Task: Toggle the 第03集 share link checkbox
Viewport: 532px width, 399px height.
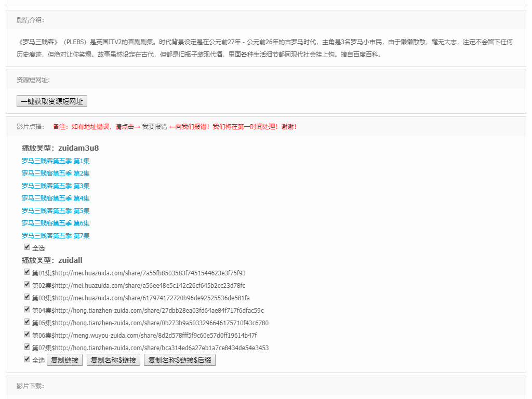Action: [27, 297]
